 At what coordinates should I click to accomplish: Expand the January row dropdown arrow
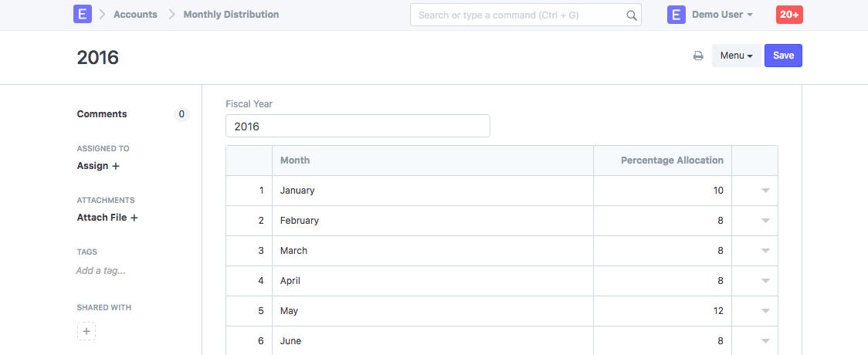[x=765, y=191]
